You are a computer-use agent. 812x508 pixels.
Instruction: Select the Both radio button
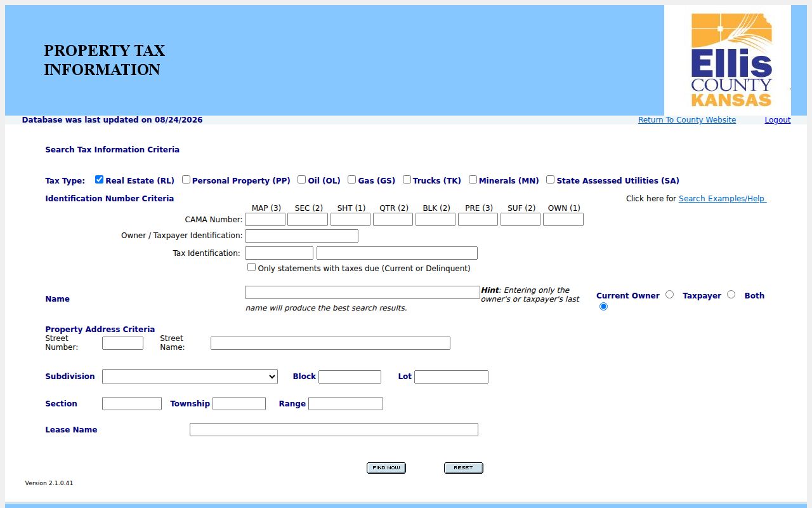coord(603,307)
